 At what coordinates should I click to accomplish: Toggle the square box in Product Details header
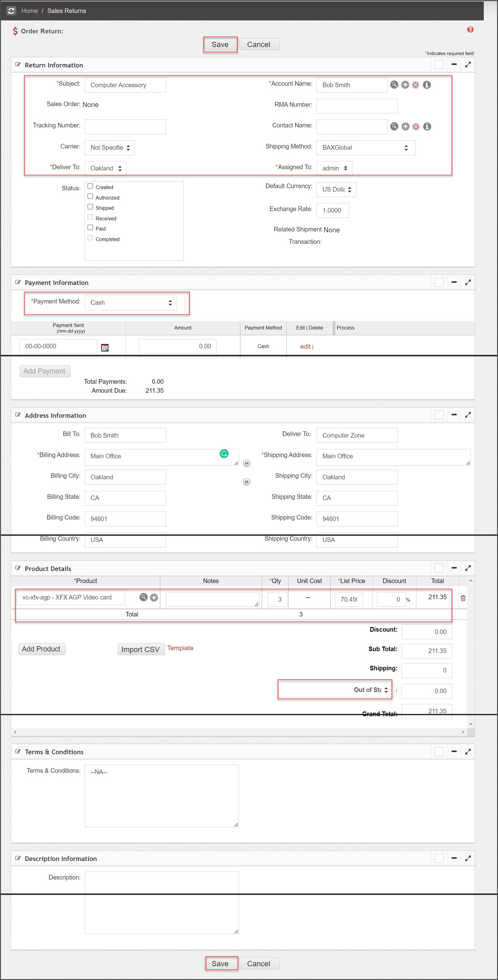pos(439,568)
